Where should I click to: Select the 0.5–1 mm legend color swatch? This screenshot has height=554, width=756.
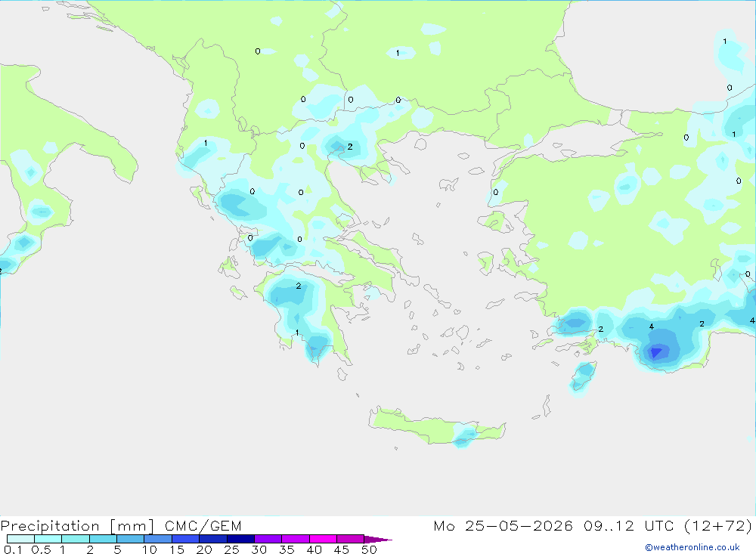(48, 539)
